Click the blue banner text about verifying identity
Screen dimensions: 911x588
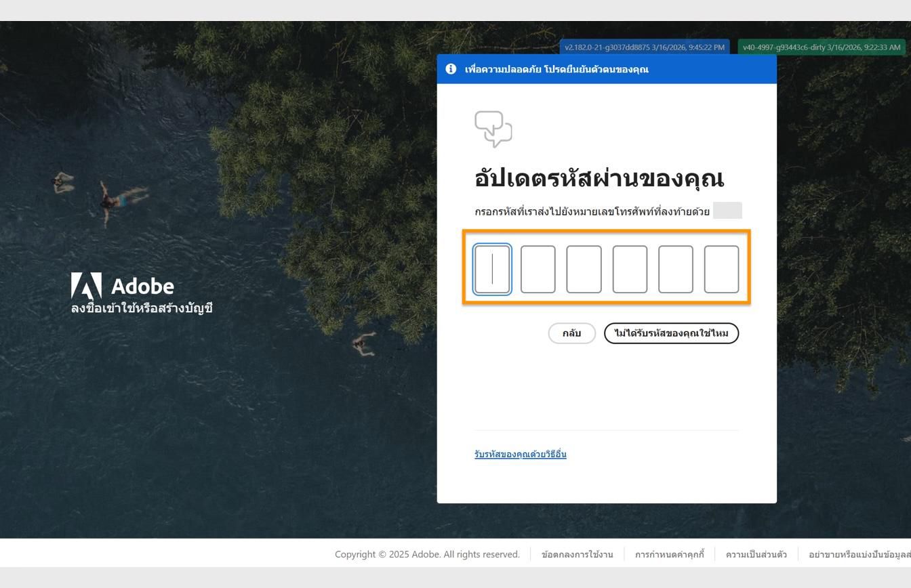pyautogui.click(x=556, y=68)
